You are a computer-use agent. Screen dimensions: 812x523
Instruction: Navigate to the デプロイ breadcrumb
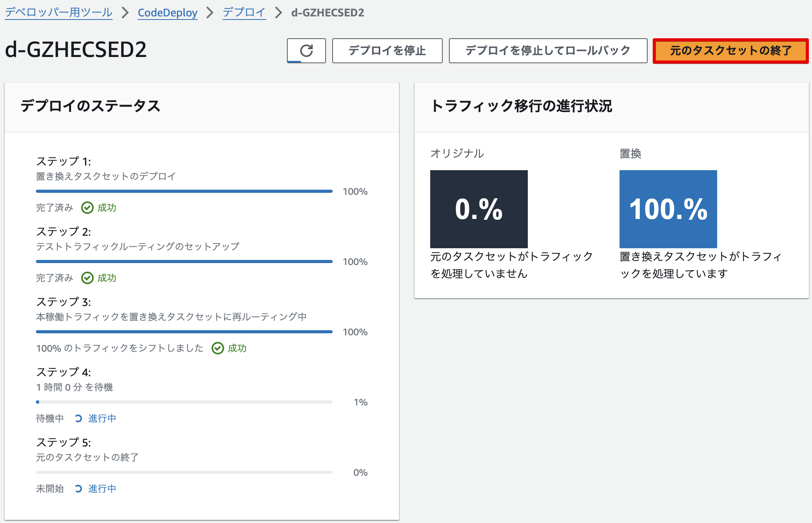[244, 12]
